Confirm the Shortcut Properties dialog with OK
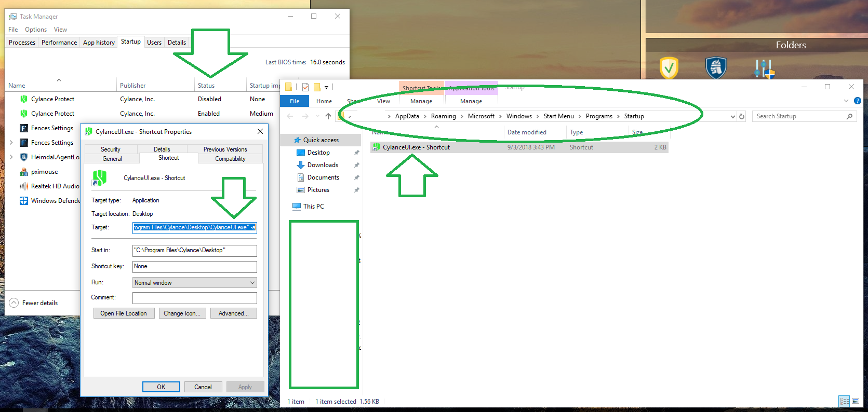The height and width of the screenshot is (412, 868). tap(161, 387)
